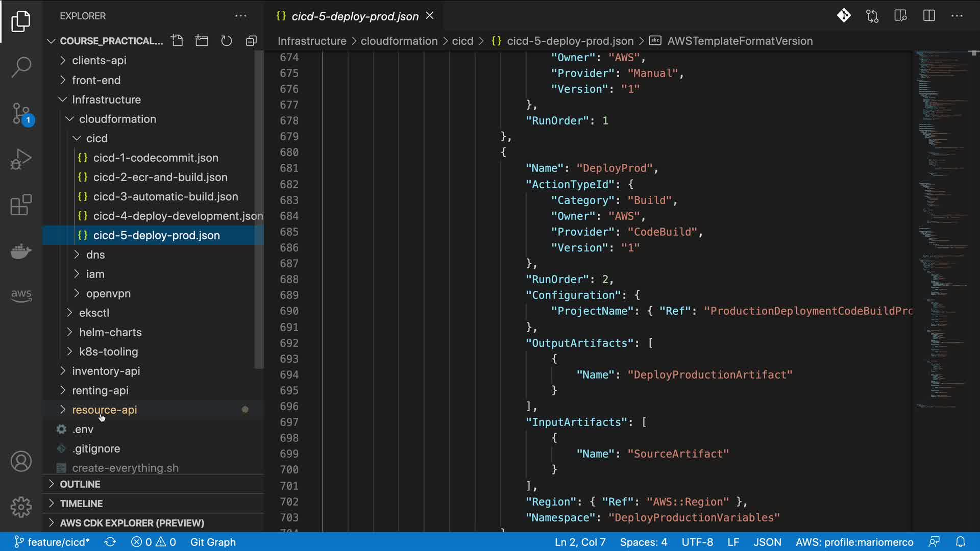
Task: Open the Extensions view
Action: click(x=21, y=205)
